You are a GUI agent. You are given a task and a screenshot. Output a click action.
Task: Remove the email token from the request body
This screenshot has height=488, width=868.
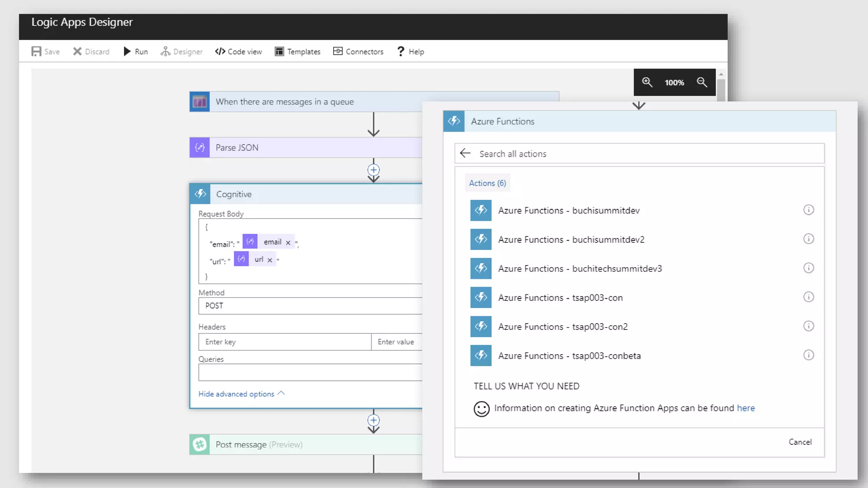click(x=288, y=243)
